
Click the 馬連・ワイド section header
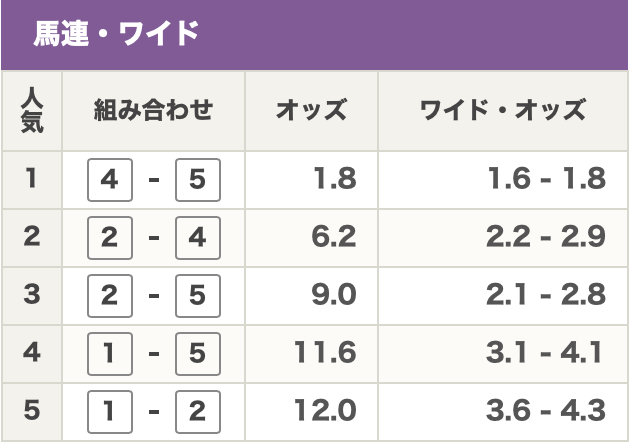(x=116, y=33)
